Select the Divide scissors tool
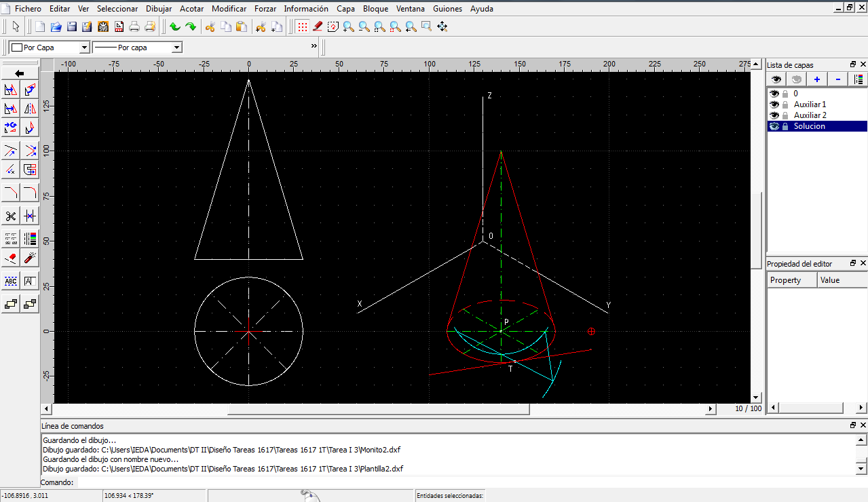The height and width of the screenshot is (502, 868). (11, 216)
